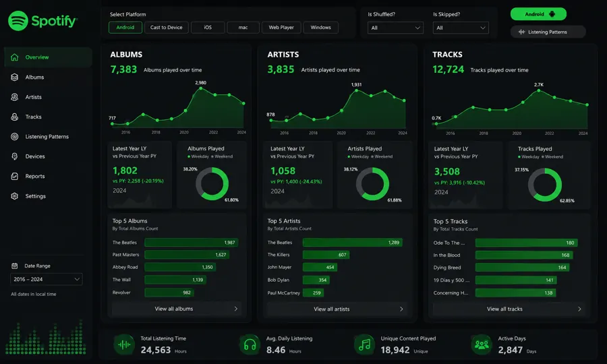Viewport: 607px width, 364px height.
Task: Click The Killers bar showing 607
Action: point(326,255)
